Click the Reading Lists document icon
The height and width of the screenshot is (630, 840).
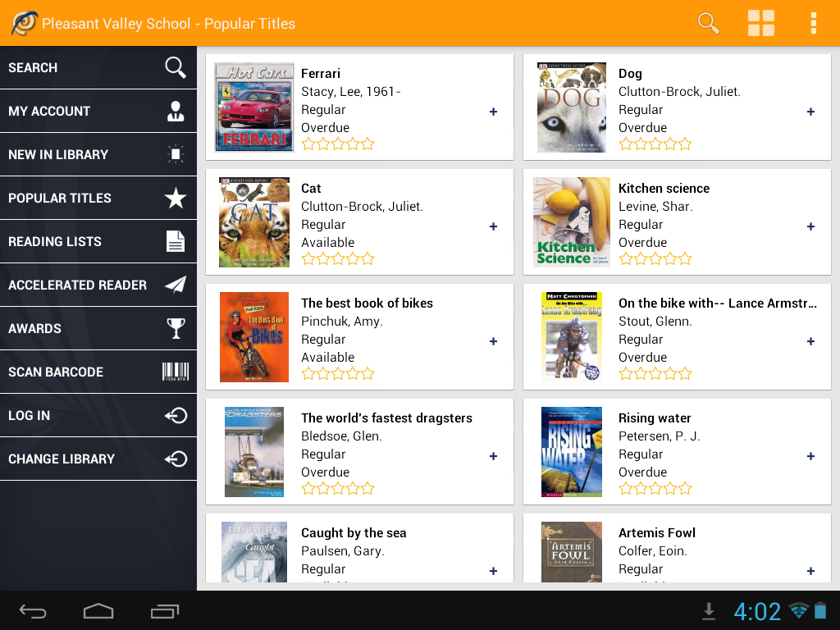[176, 241]
